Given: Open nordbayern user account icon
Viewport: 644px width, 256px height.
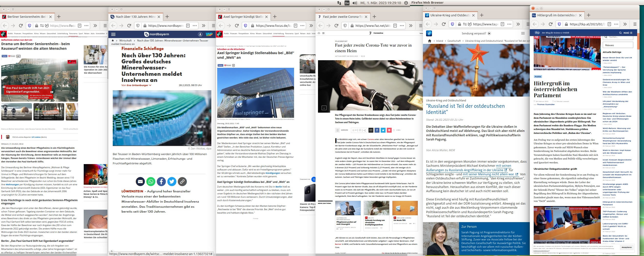Looking at the screenshot, I should (200, 34).
